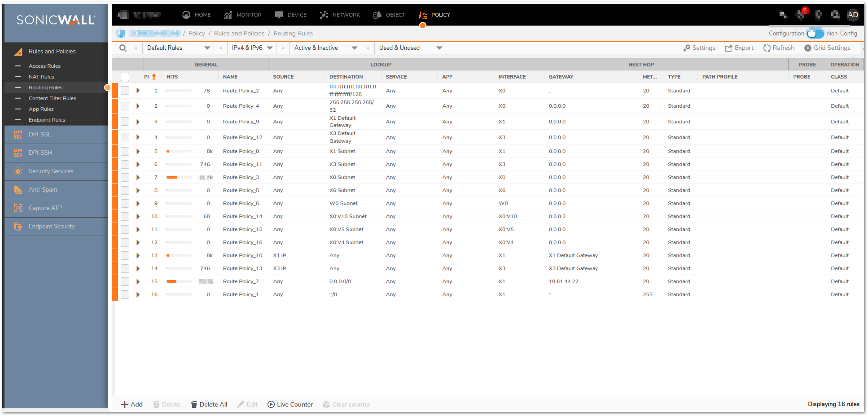This screenshot has width=868, height=416.
Task: Click the Export icon
Action: point(728,48)
